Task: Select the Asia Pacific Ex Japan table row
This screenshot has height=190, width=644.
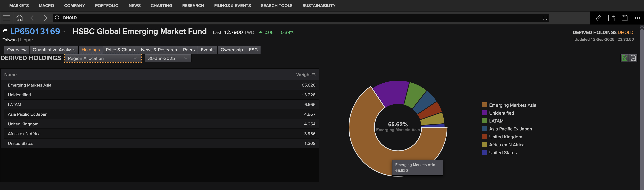Action: point(160,114)
